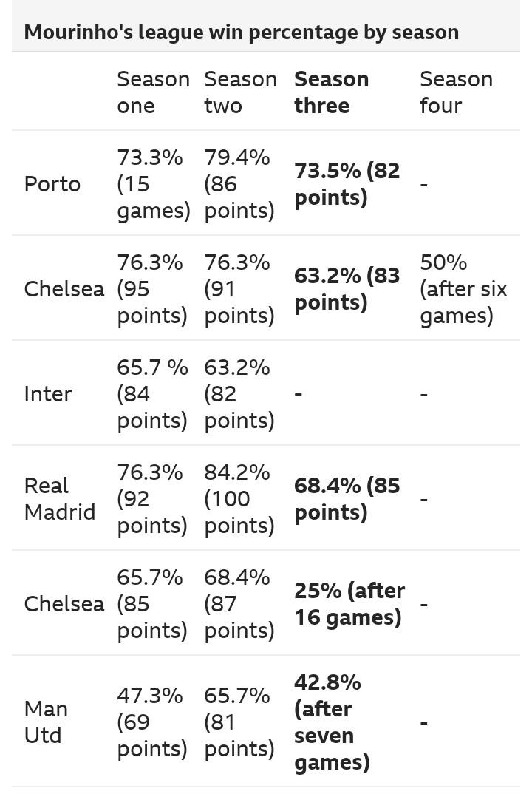Select the 25% (after 16 games) cell

click(349, 603)
